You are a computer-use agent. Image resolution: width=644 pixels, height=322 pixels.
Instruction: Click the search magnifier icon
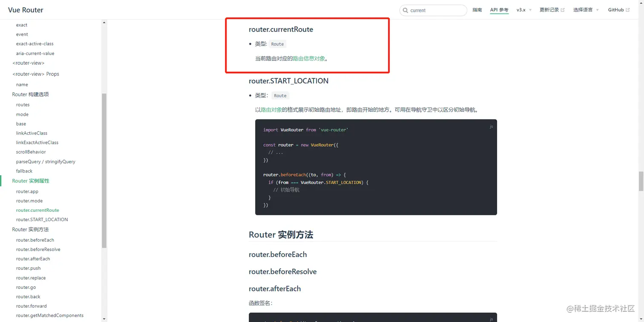pyautogui.click(x=405, y=10)
